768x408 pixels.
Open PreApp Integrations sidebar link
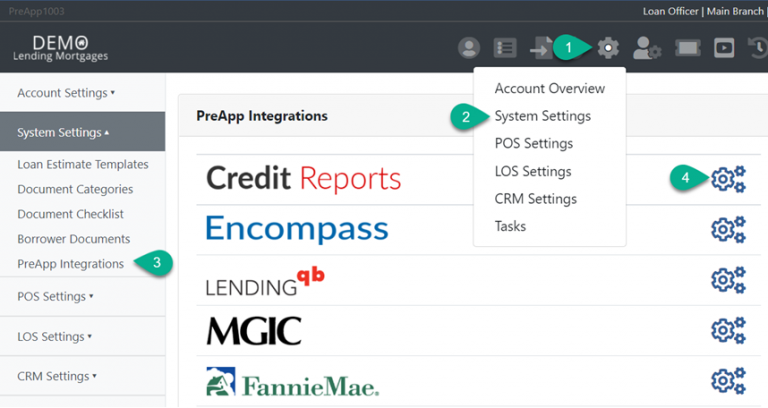click(x=71, y=264)
